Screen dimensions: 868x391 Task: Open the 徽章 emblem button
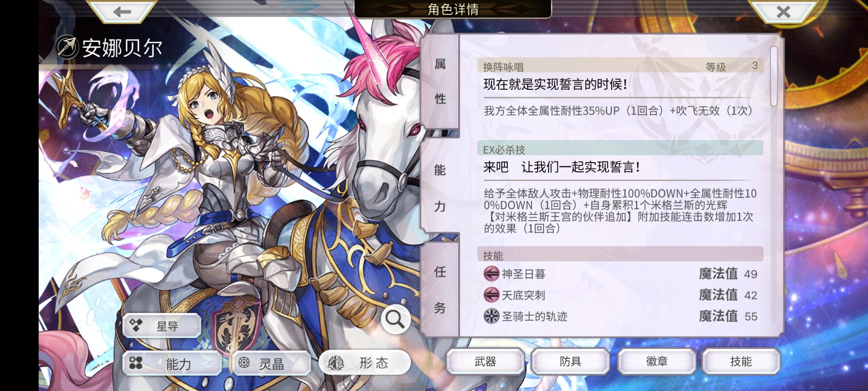click(657, 361)
